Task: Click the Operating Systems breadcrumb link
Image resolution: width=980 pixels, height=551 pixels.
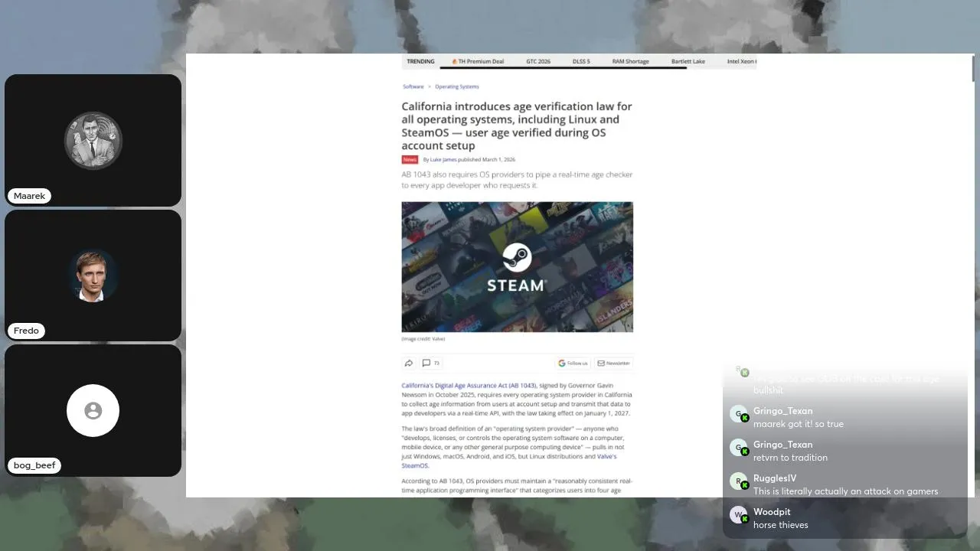Action: point(457,86)
